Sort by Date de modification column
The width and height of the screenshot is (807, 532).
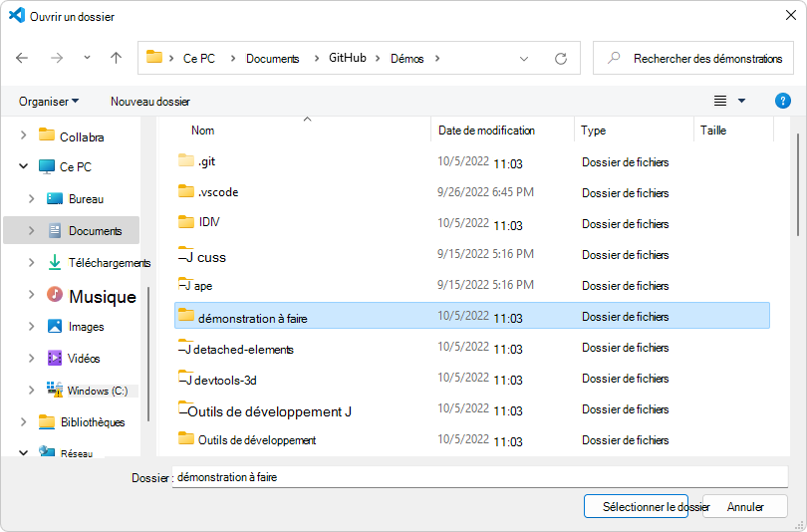pos(486,131)
